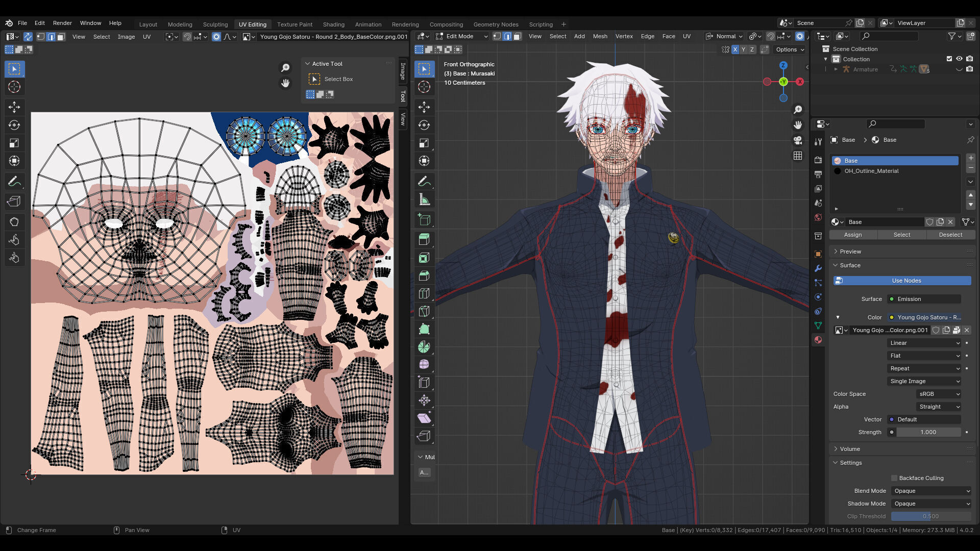Image resolution: width=980 pixels, height=551 pixels.
Task: Select the Measure tool in viewport toolbar
Action: pos(424,200)
